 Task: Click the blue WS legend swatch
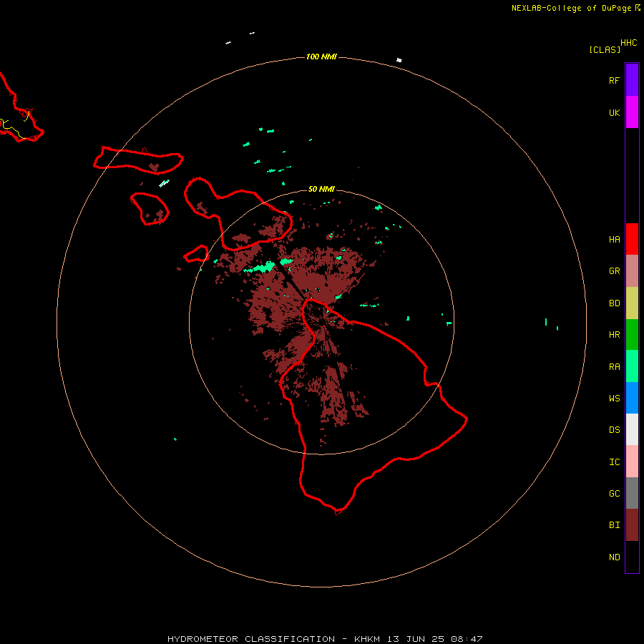pos(632,398)
